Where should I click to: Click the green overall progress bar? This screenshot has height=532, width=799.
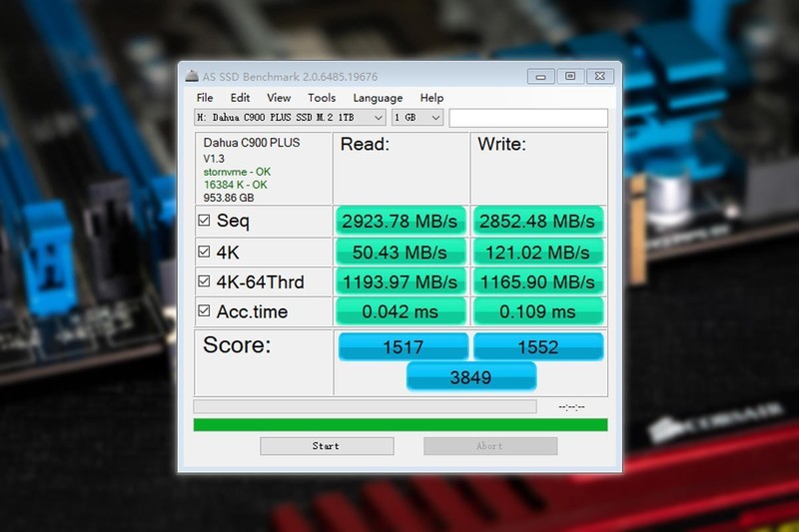(x=400, y=424)
